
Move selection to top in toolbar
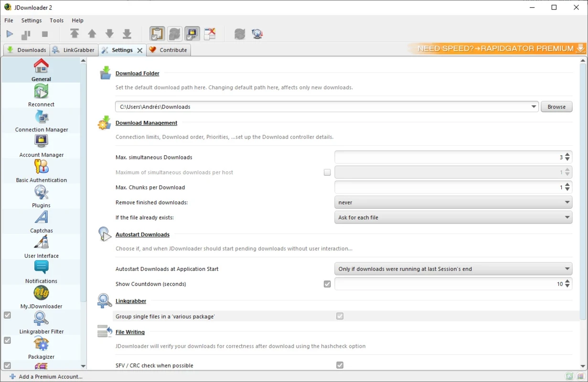(x=75, y=34)
